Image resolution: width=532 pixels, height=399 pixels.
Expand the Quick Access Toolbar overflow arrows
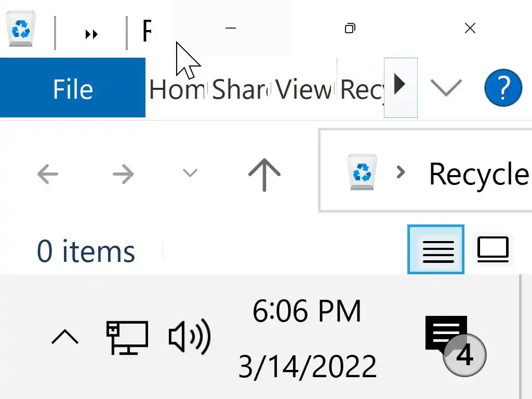91,34
